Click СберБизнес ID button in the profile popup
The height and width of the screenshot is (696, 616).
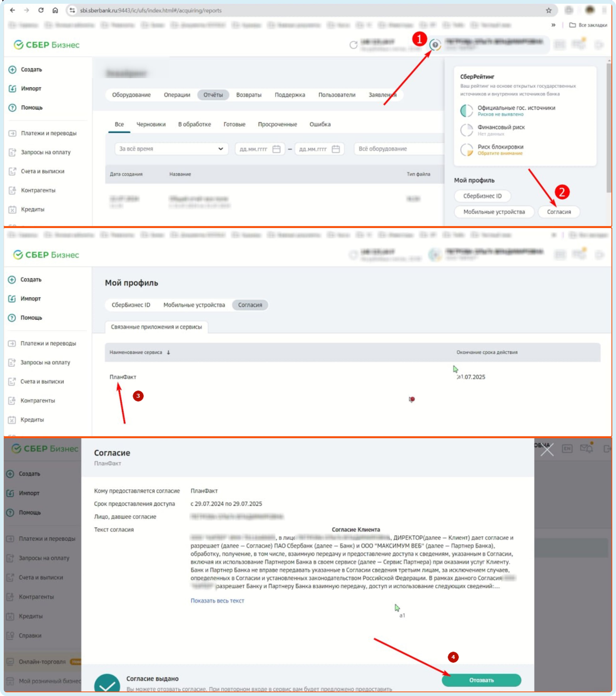[482, 196]
